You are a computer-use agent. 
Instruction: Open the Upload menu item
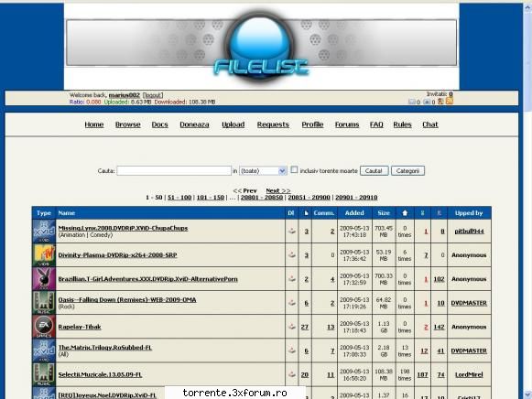pos(233,124)
